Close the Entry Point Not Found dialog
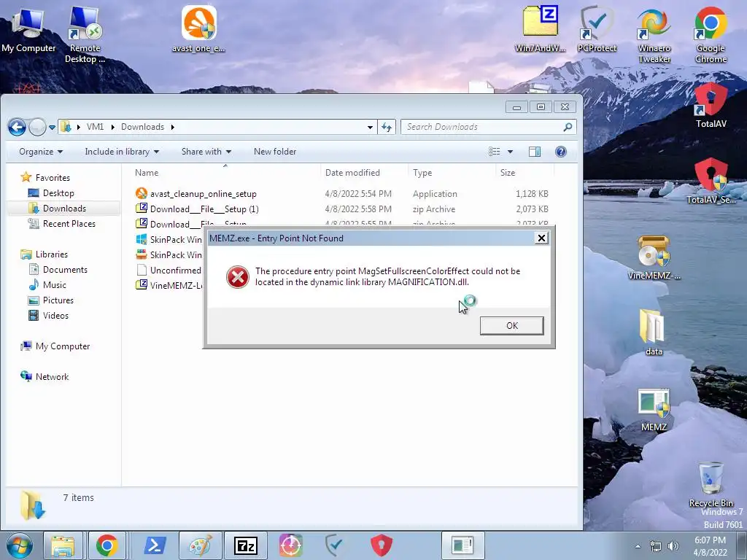Viewport: 747px width, 560px height. tap(541, 238)
